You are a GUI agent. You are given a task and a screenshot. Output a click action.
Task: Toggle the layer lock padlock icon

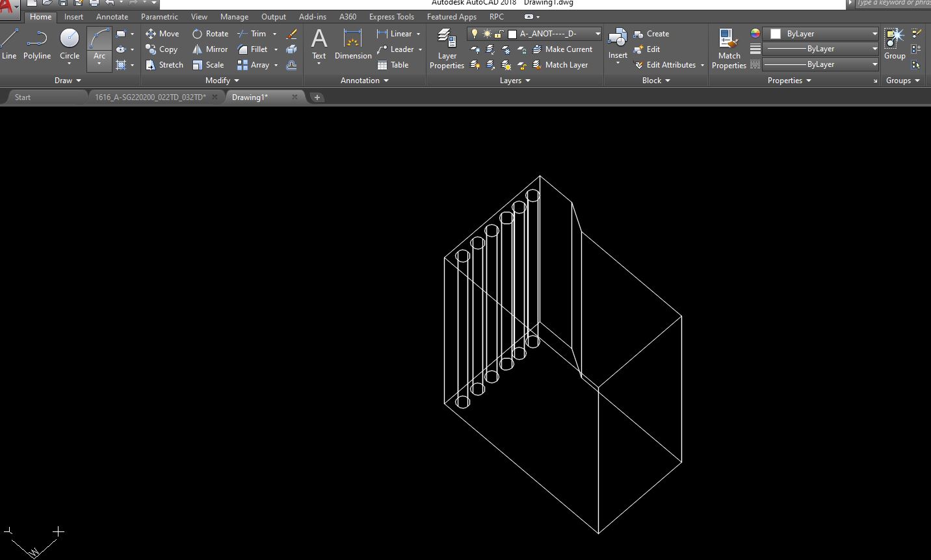coord(499,33)
